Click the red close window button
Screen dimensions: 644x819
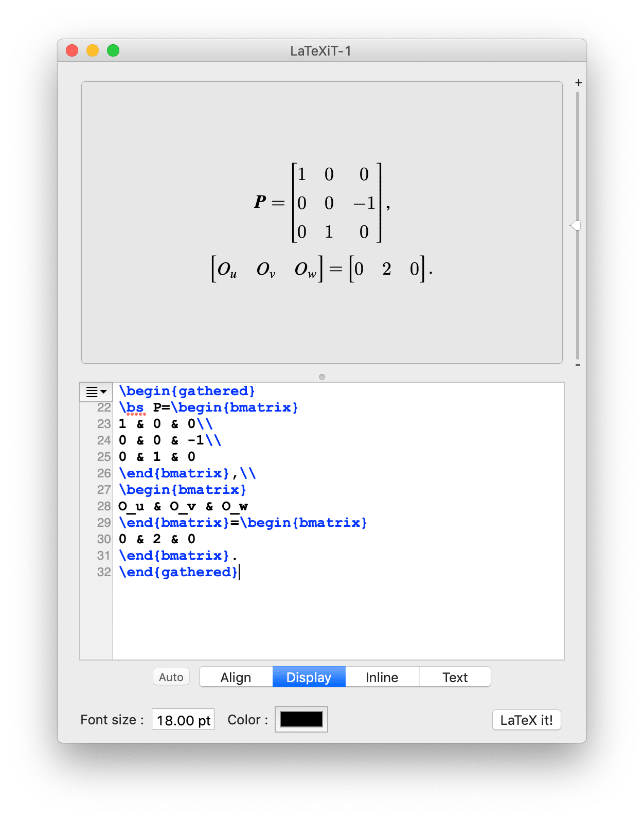tap(72, 50)
